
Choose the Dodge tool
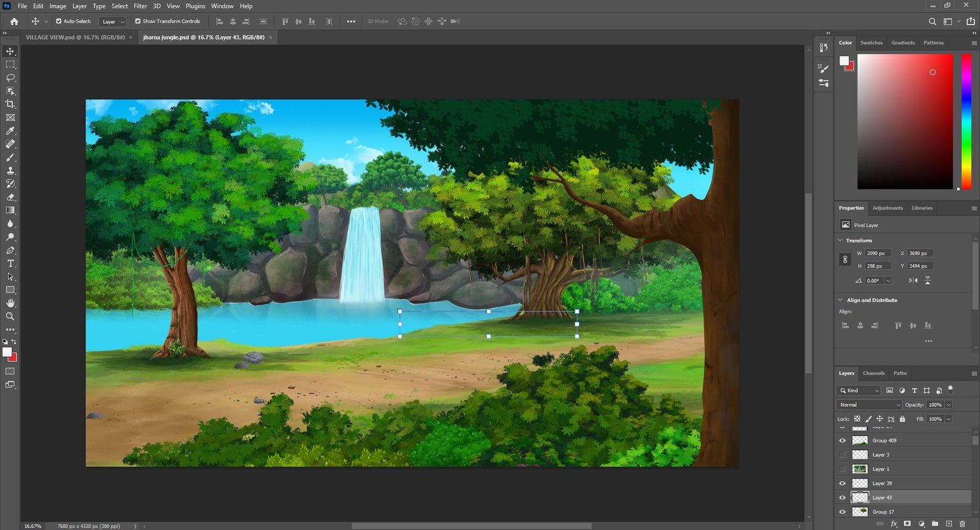pos(10,237)
